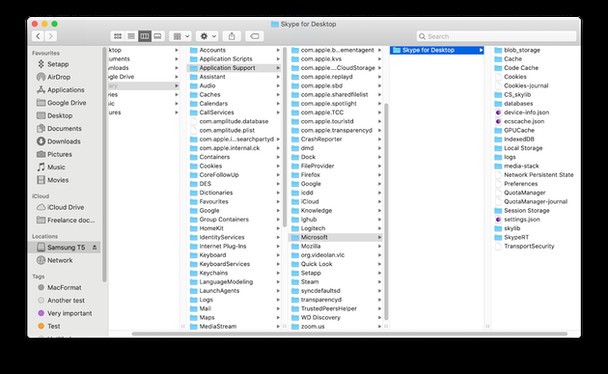Click the horizontal scrollbar at bottom

tap(349, 334)
